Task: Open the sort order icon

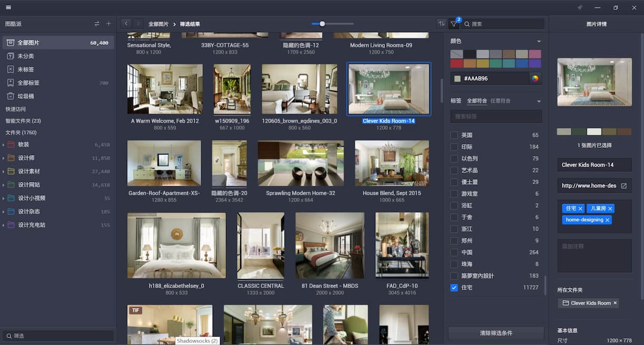Action: [x=441, y=24]
